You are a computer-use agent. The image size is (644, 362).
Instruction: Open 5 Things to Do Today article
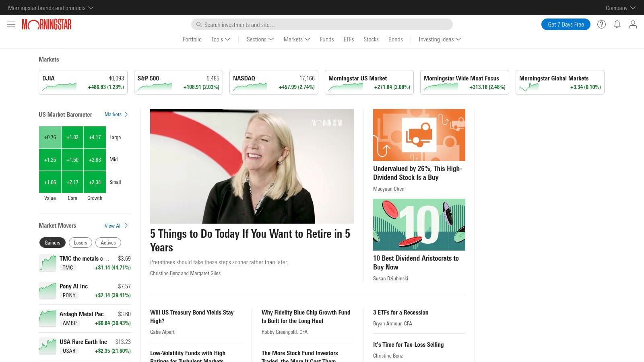pyautogui.click(x=250, y=241)
